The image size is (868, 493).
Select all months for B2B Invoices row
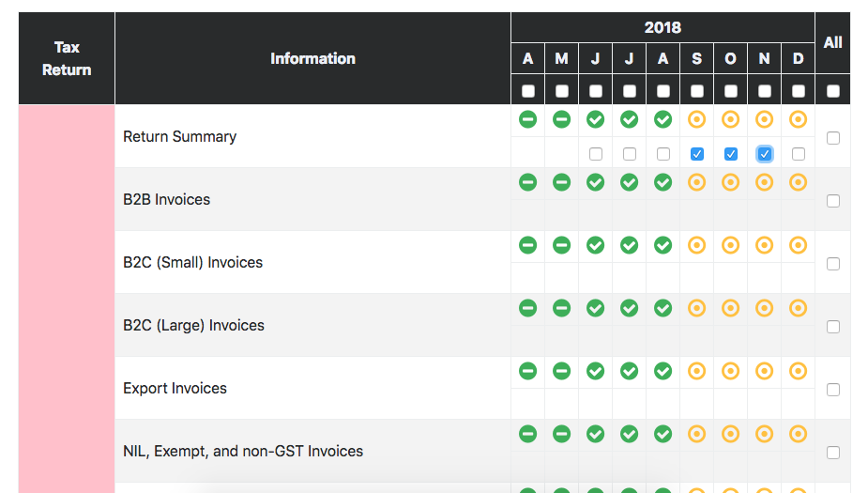coord(833,201)
